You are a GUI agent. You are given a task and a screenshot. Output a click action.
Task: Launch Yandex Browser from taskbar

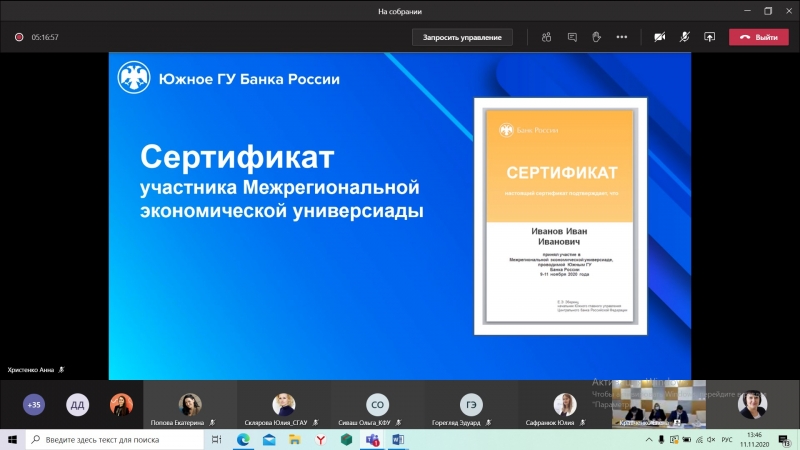(320, 439)
